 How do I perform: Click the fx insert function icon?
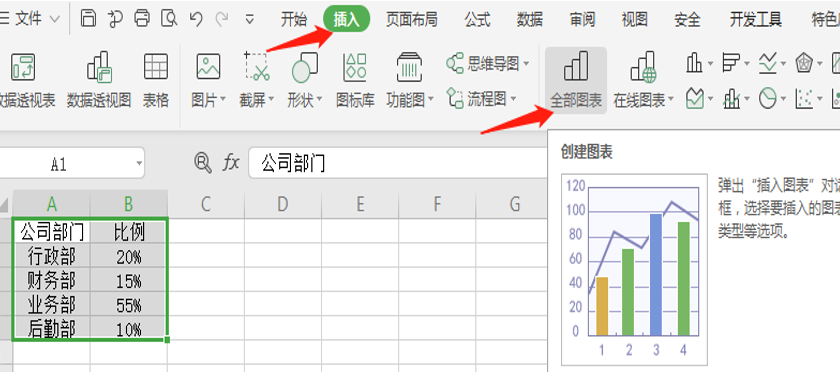231,162
